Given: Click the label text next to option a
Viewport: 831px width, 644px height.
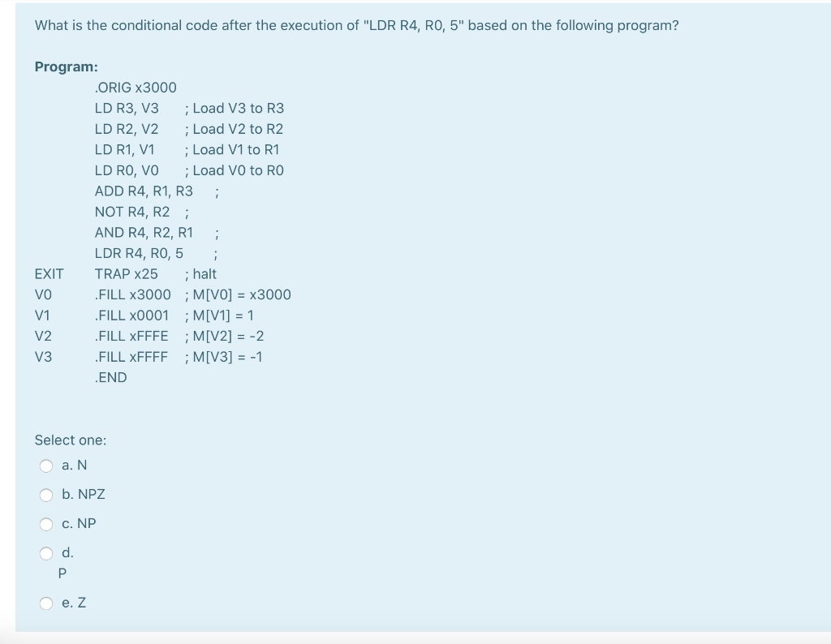Looking at the screenshot, I should (x=74, y=465).
